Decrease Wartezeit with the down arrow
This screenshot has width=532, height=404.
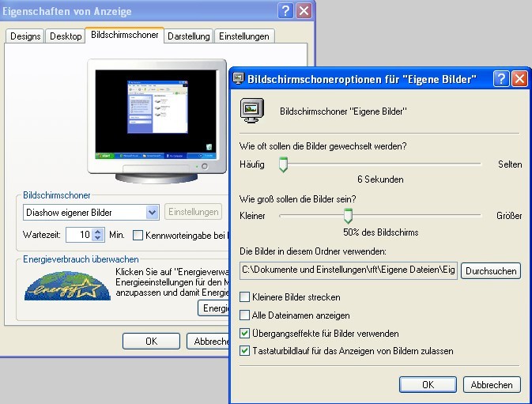pyautogui.click(x=98, y=238)
